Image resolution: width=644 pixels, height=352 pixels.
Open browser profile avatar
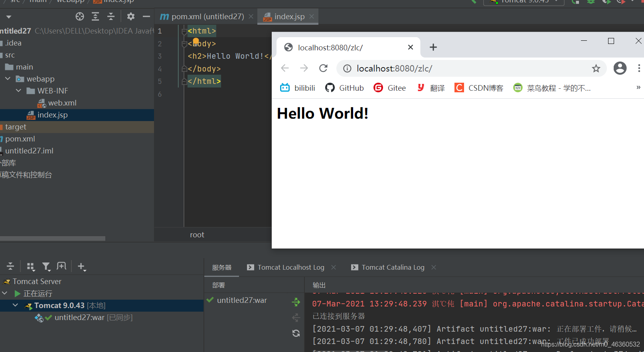pyautogui.click(x=620, y=68)
